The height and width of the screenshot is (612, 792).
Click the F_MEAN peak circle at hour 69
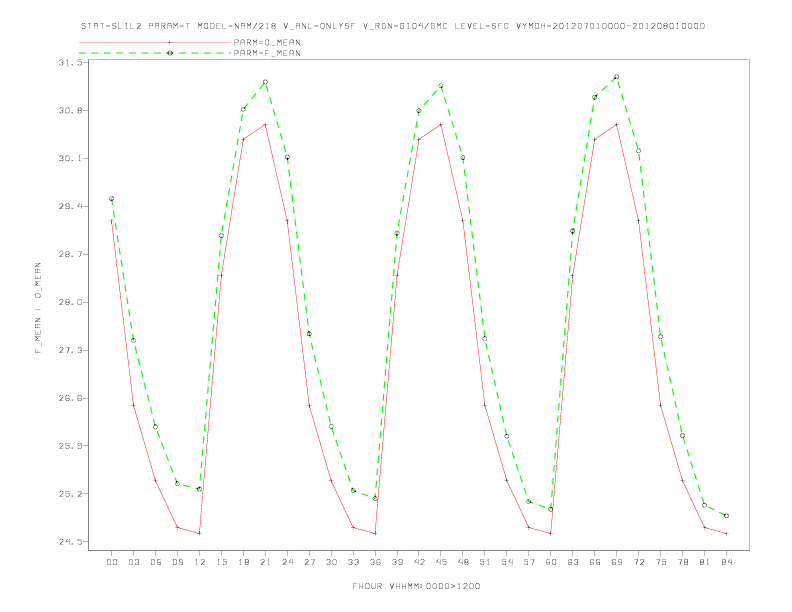pos(617,77)
